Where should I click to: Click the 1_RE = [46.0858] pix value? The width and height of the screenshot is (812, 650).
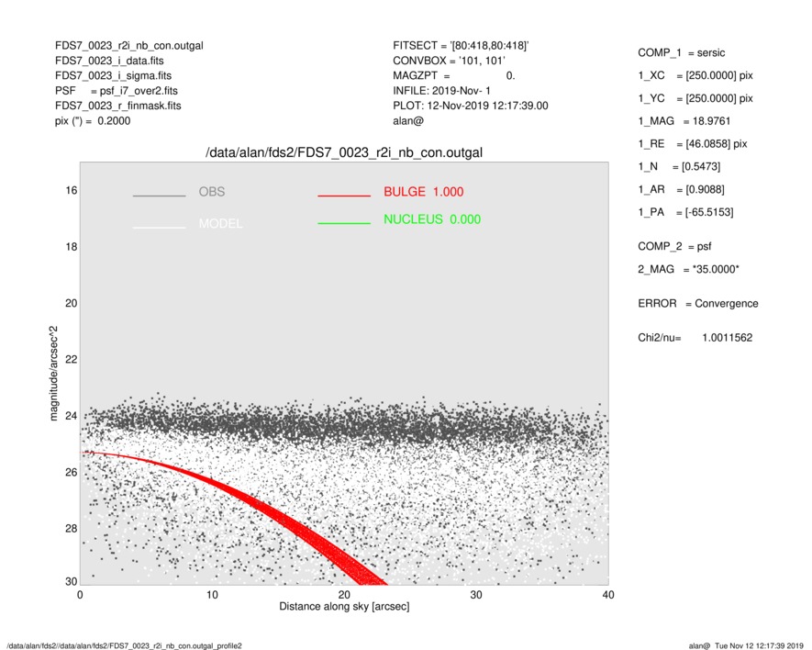click(x=693, y=144)
